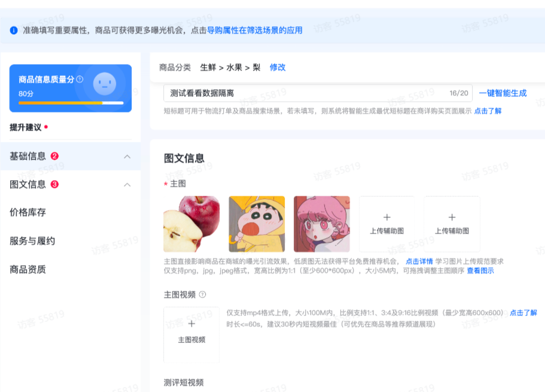Collapse the 基础信息 section chevron

(x=126, y=156)
